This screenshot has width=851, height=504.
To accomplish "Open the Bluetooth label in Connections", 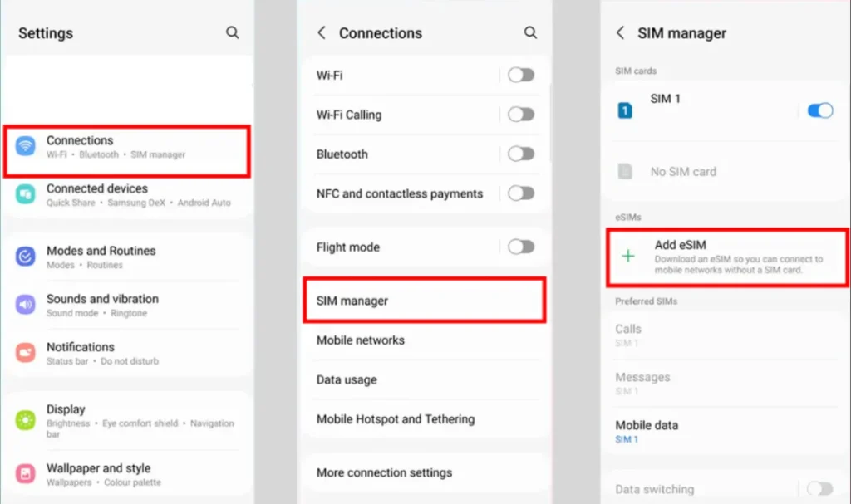I will point(342,154).
